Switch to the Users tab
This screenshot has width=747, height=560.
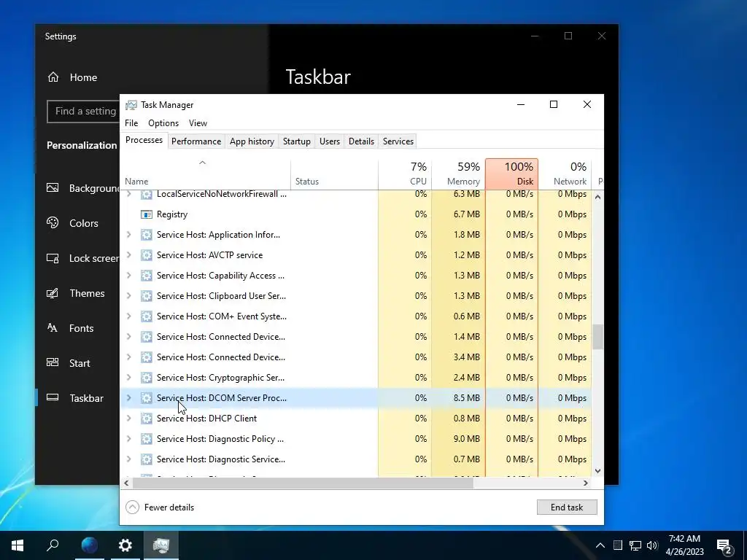[330, 141]
